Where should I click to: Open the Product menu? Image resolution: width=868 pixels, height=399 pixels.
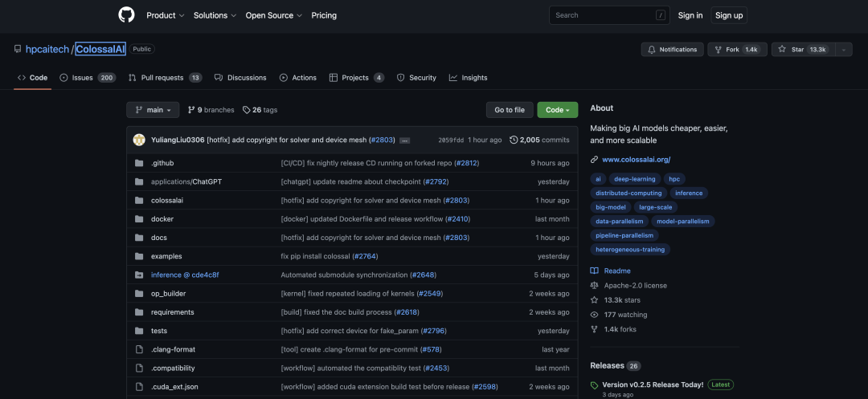point(166,15)
